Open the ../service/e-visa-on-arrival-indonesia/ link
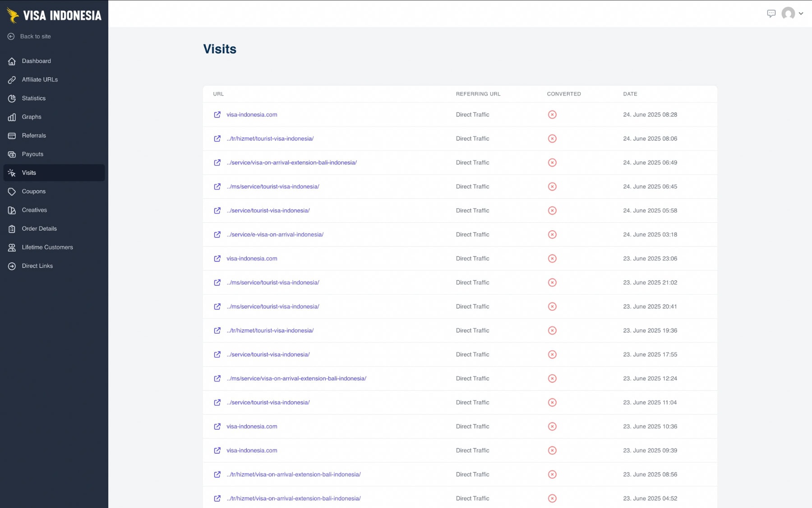 tap(275, 235)
